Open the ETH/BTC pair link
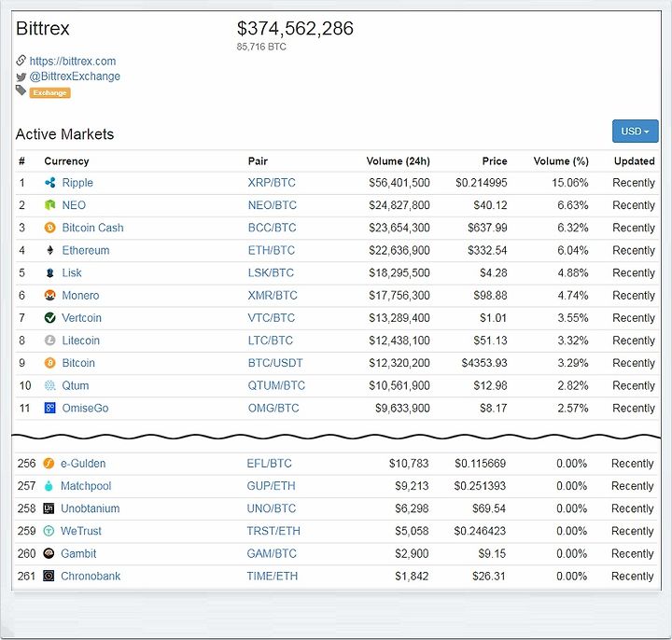 tap(272, 250)
